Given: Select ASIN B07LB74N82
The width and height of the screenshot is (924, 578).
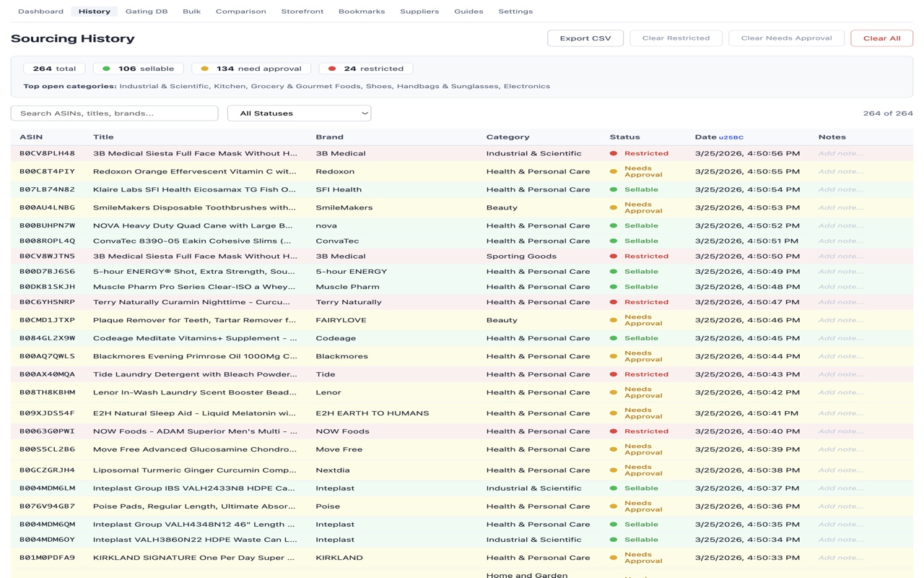Looking at the screenshot, I should (x=47, y=190).
